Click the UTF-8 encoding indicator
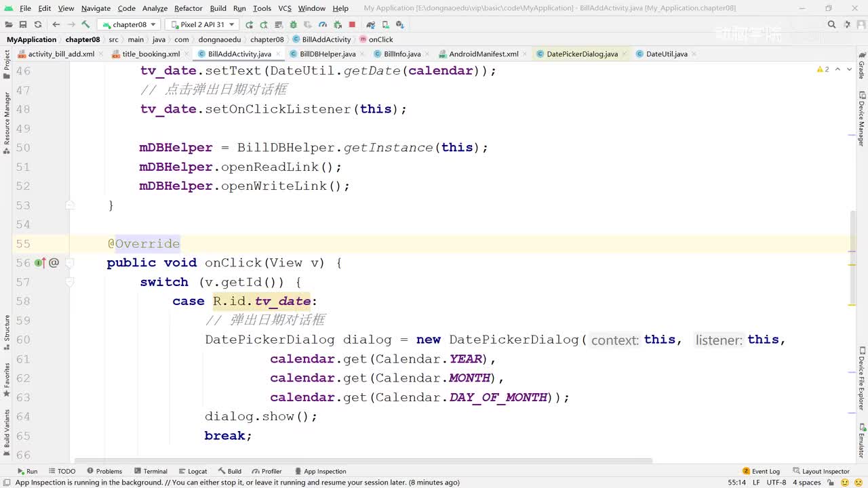Screen dimensions: 868x488 tap(776, 483)
